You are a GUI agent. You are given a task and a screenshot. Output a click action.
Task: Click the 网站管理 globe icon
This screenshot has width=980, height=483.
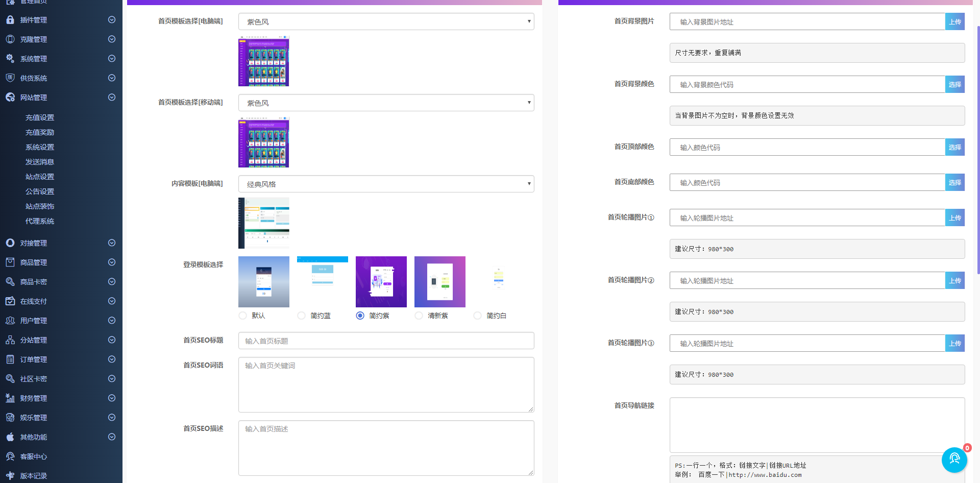10,97
